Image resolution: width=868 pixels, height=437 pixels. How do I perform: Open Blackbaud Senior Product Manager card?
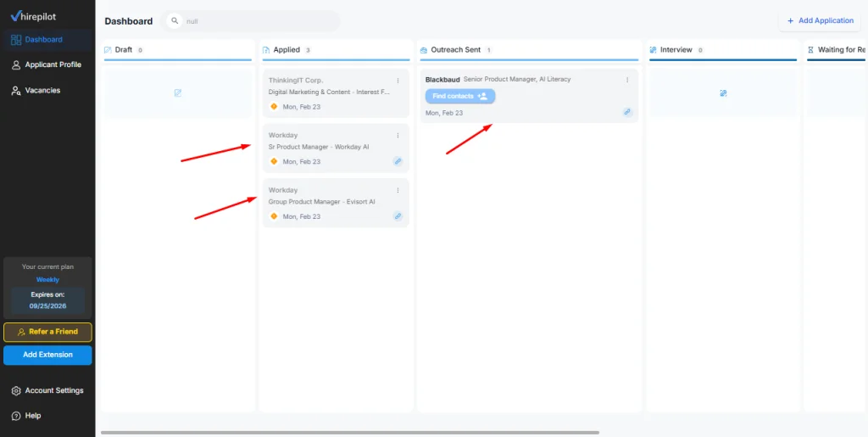pyautogui.click(x=529, y=95)
